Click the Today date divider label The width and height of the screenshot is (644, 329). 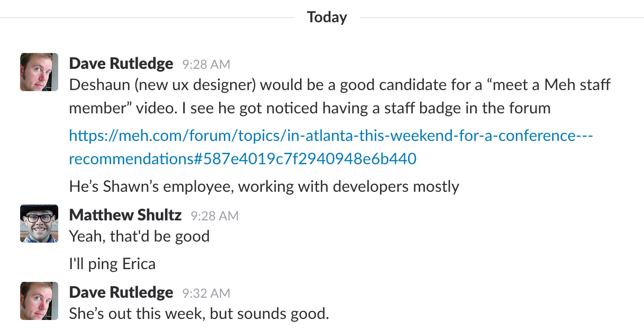326,17
